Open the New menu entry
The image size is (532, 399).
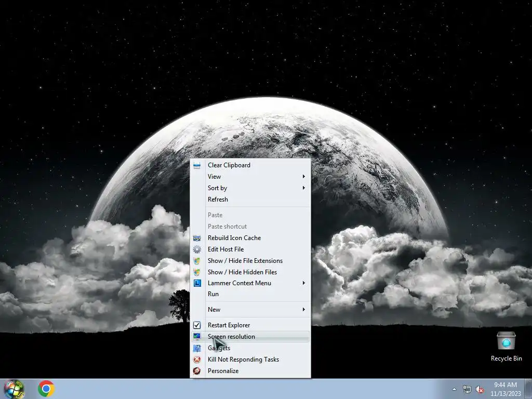(x=250, y=310)
